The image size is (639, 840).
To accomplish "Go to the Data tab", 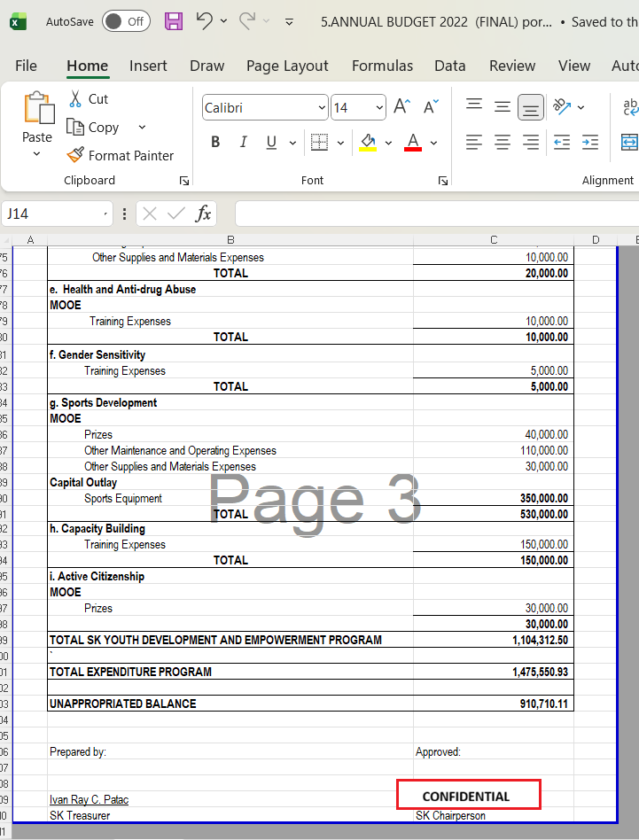I will (x=450, y=66).
